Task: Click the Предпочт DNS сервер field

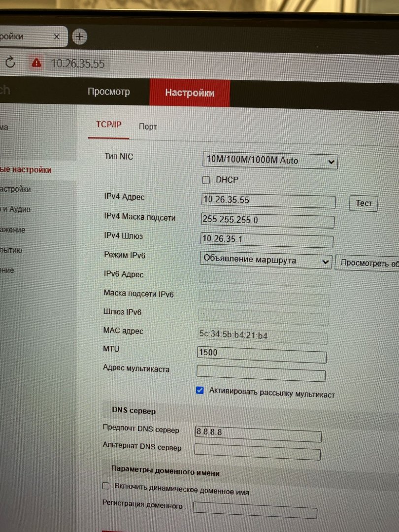Action: [258, 434]
